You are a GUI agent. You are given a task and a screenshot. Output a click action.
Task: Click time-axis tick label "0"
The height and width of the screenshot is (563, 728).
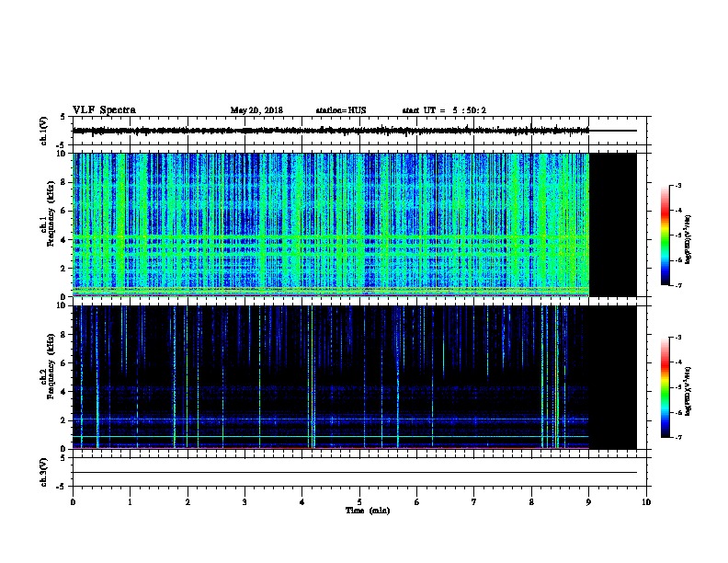pos(73,502)
